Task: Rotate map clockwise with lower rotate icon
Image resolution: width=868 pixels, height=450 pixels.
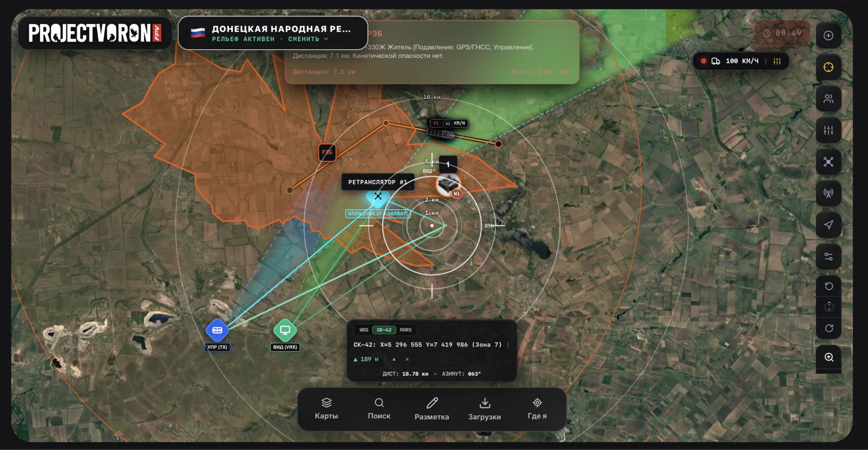Action: pos(829,328)
